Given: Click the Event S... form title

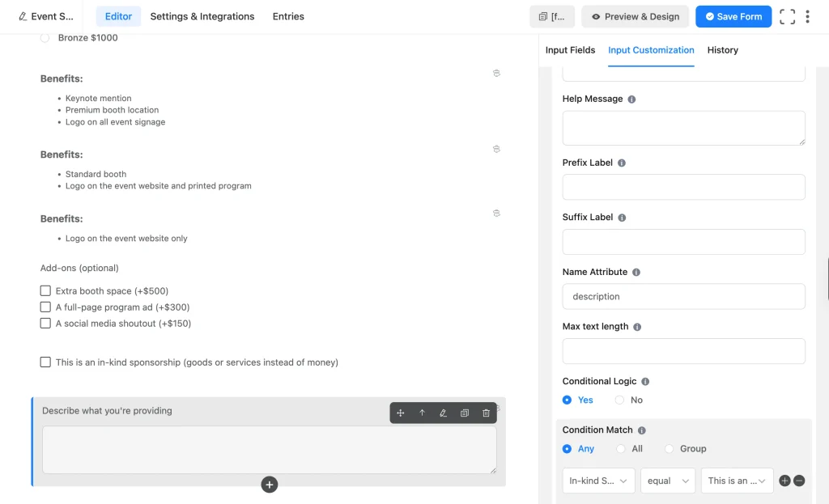Looking at the screenshot, I should 52,16.
